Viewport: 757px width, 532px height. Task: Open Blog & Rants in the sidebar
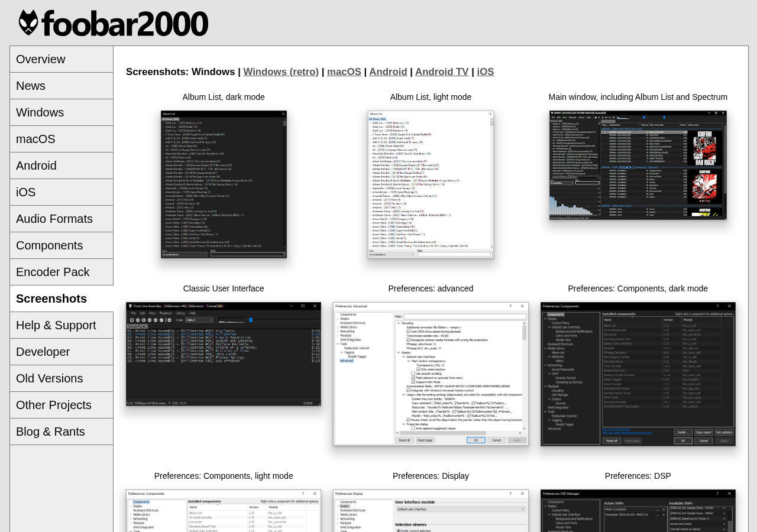(x=62, y=432)
